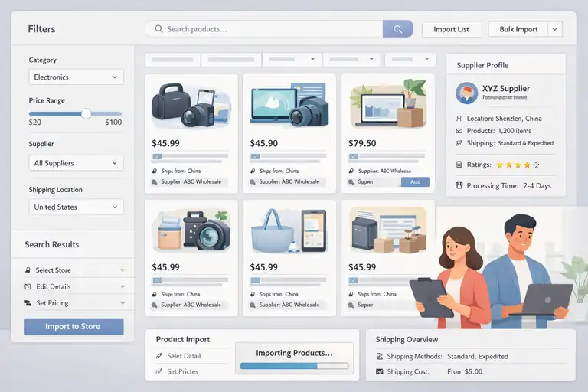Click the Set Pricing icon in Search Results

(28, 303)
